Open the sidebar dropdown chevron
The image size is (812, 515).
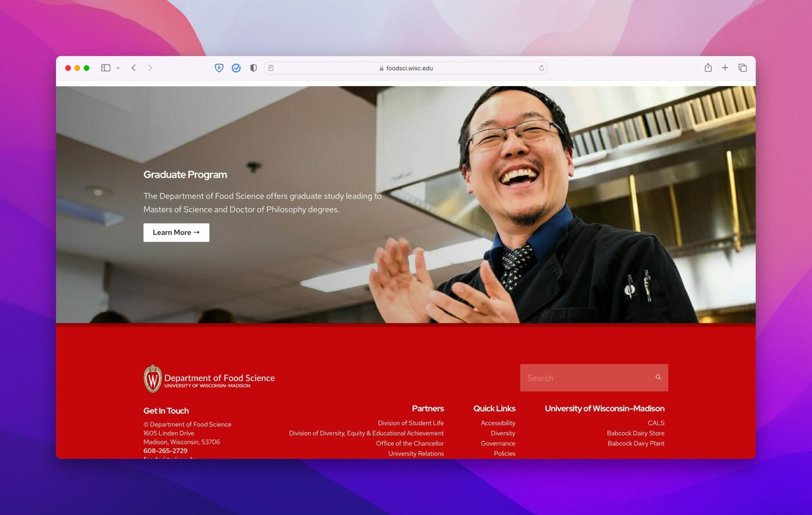pos(118,68)
